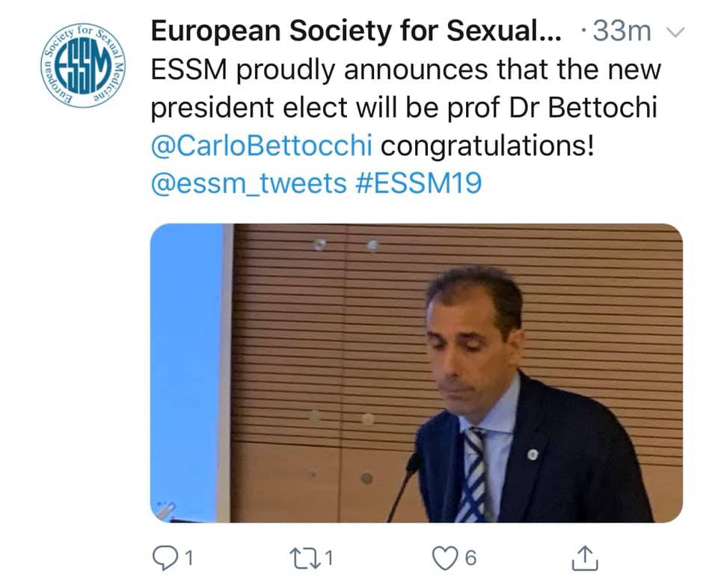718x588 pixels.
Task: Open the attached photo of the speaker
Action: tap(417, 373)
